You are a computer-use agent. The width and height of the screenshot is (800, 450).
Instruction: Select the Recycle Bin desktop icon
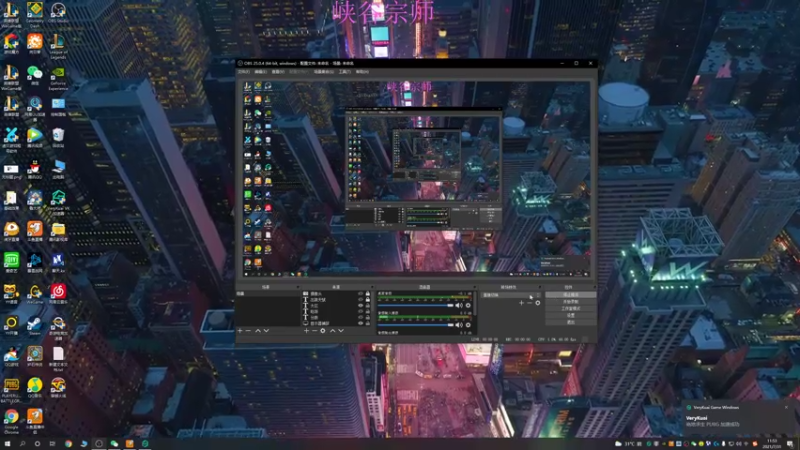coord(58,137)
